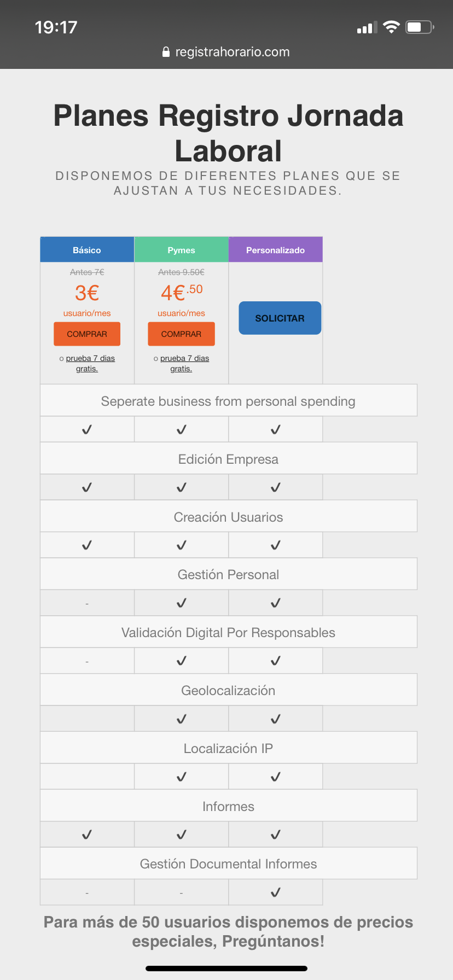Open Pymes prueba 7 dias gratis link
This screenshot has width=453, height=980.
click(184, 364)
